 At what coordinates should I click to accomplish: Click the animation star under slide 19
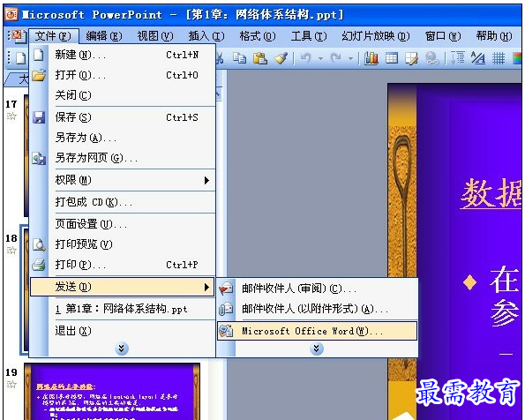pyautogui.click(x=11, y=385)
